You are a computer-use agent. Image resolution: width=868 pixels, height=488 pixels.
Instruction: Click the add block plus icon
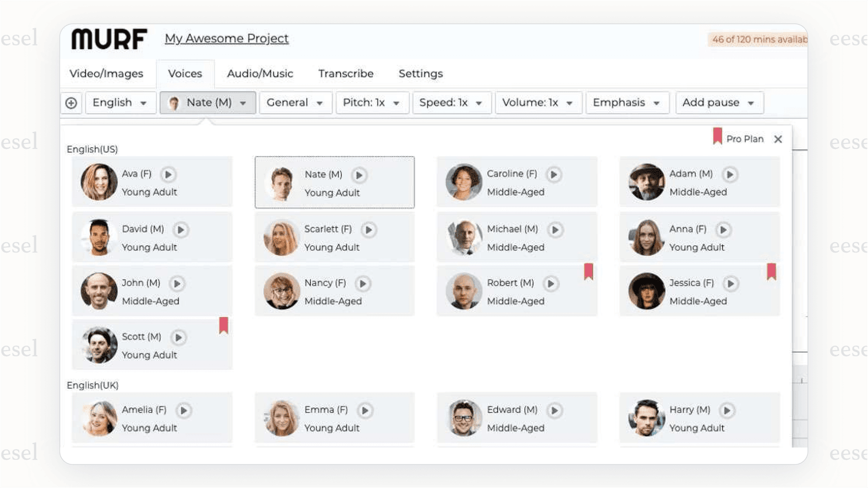71,103
